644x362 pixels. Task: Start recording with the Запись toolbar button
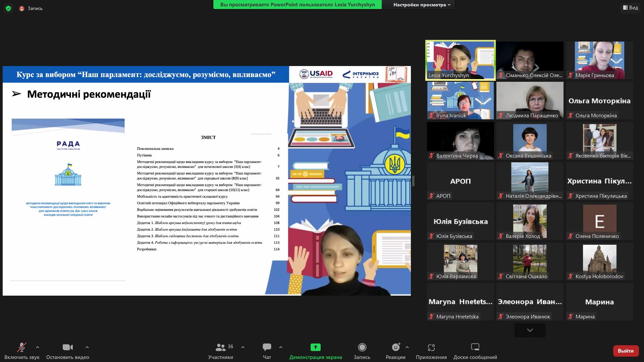pos(362,351)
